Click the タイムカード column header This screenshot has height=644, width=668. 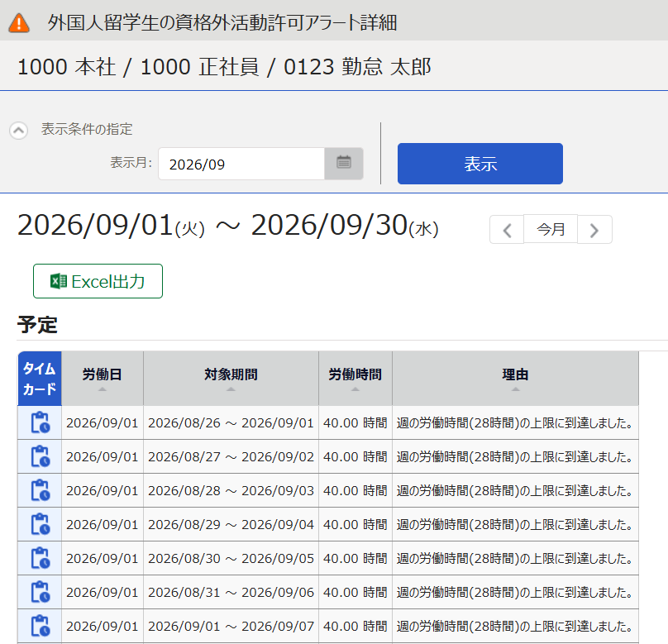pos(40,379)
